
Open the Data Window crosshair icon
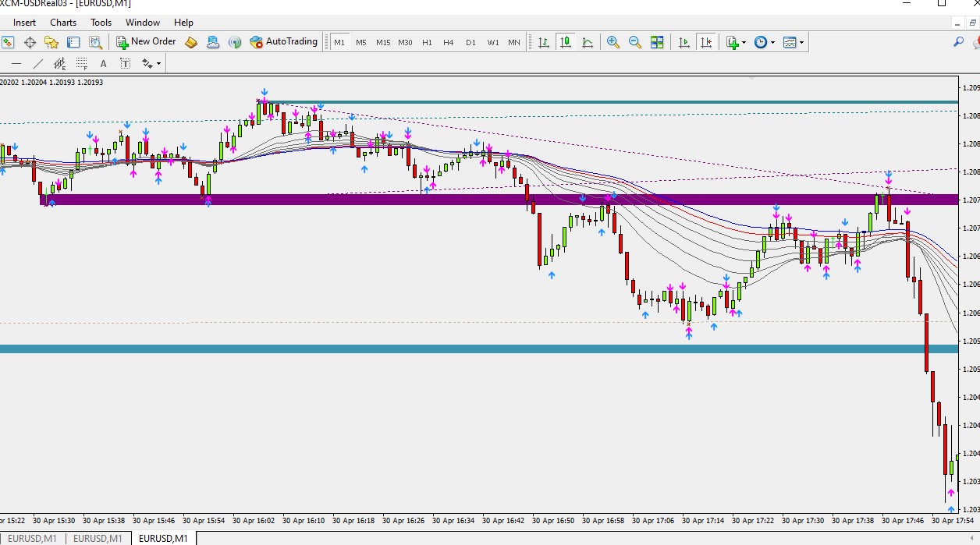[30, 42]
